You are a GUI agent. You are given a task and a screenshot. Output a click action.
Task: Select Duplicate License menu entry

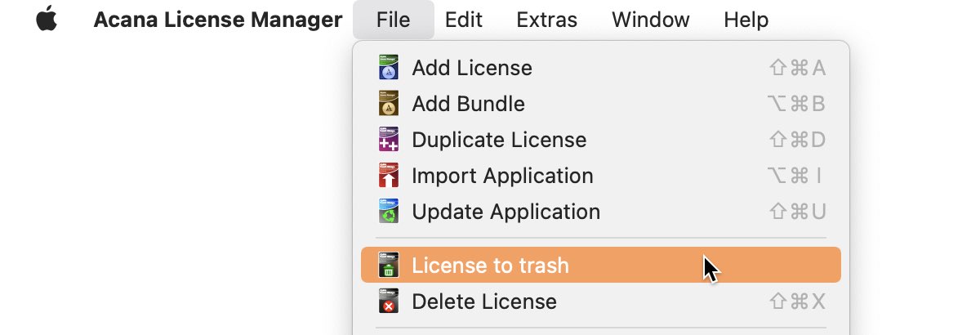(x=601, y=140)
